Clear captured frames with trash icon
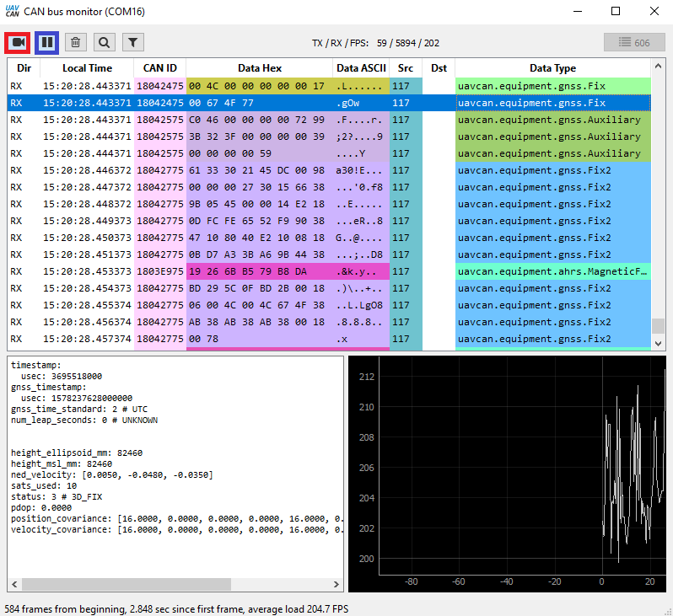Screen dimensions: 673x616 [x=76, y=41]
